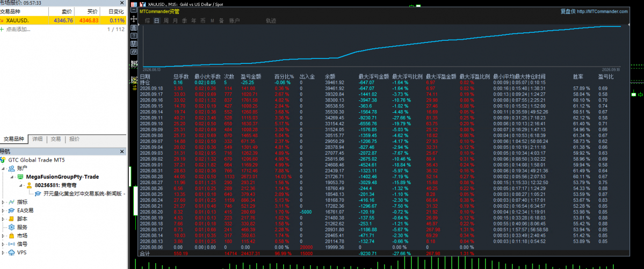The image size is (644, 269).
Task: Switch to the 详细 tab
Action: pos(38,139)
